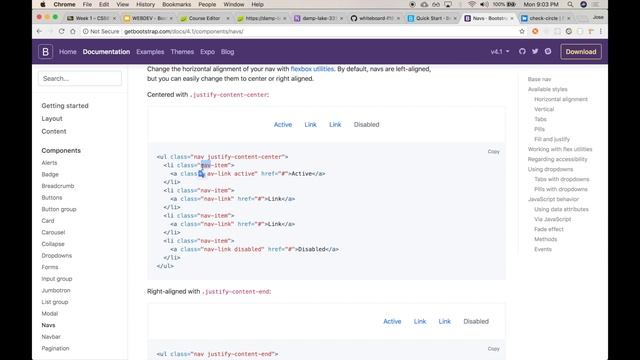This screenshot has height=360, width=640.
Task: Go to Home in Bootstrap navbar
Action: click(68, 52)
